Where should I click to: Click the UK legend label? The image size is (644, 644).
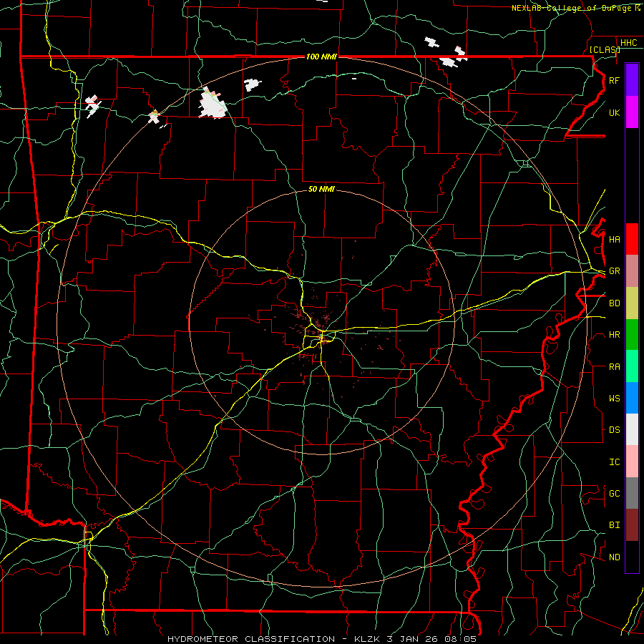(614, 112)
